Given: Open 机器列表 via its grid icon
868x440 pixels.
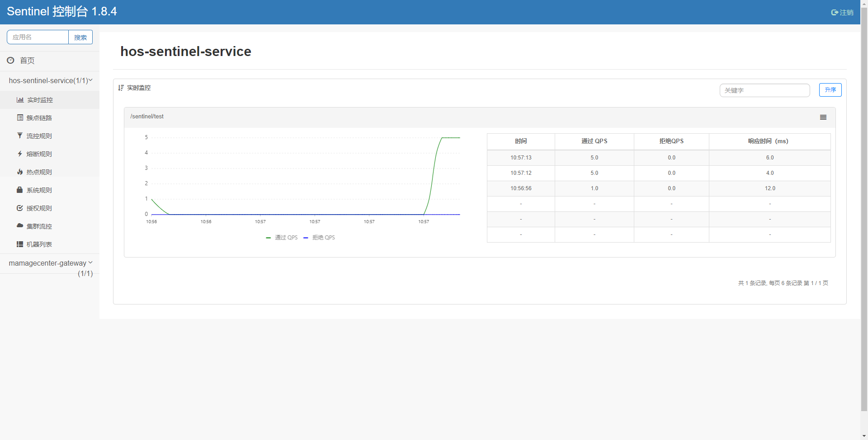Looking at the screenshot, I should (20, 244).
